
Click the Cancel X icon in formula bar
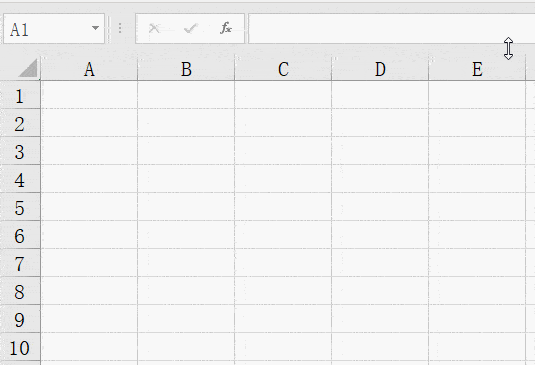154,28
